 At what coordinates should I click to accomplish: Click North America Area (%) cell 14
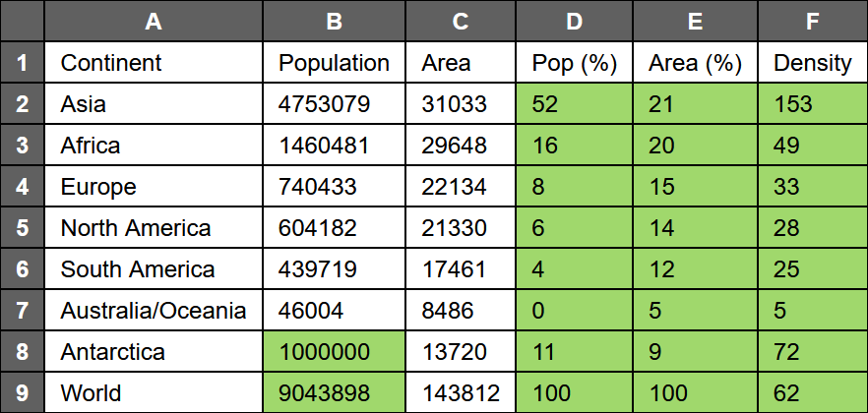695,228
